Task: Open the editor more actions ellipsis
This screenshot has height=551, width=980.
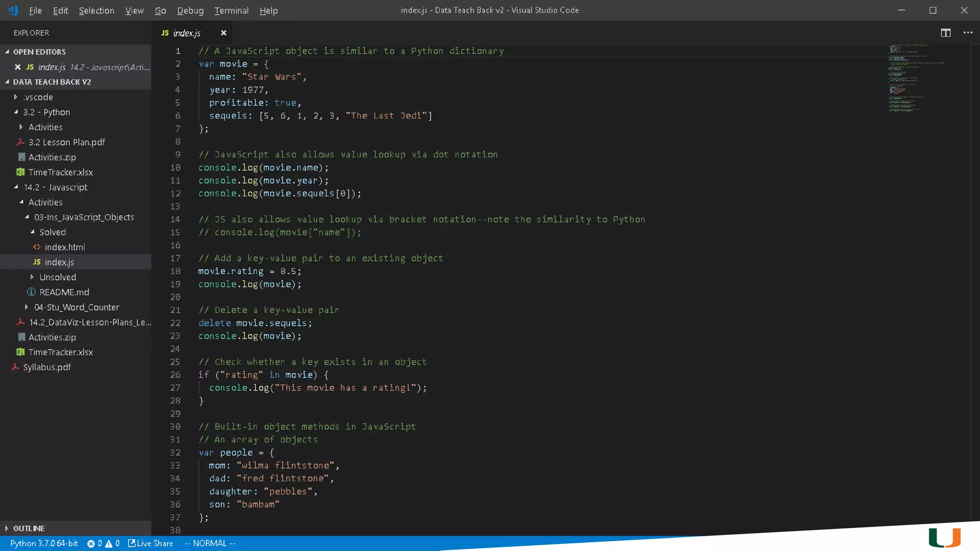Action: pyautogui.click(x=968, y=33)
